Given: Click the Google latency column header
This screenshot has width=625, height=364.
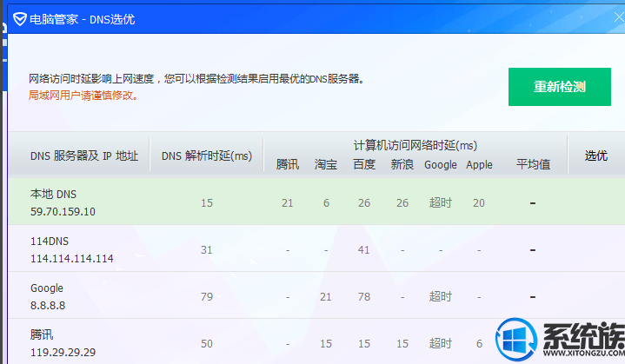Looking at the screenshot, I should (x=440, y=164).
